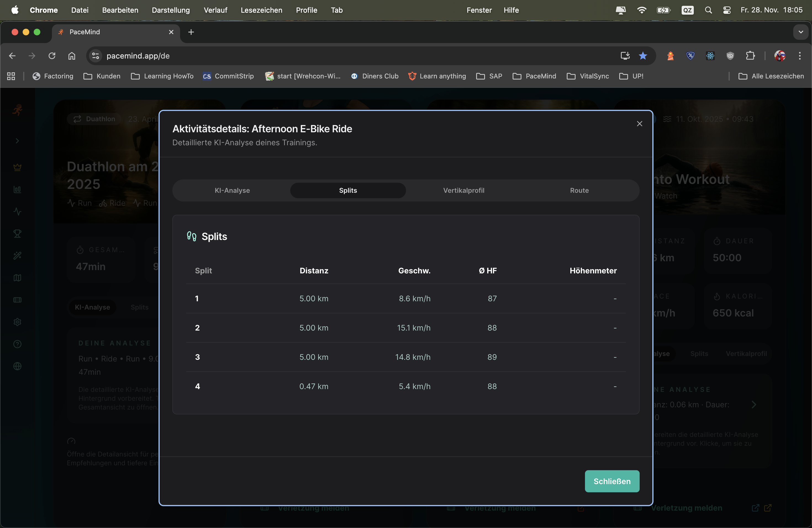Close the Aktivitätsdetails dialog with X
This screenshot has width=812, height=528.
[x=639, y=124]
